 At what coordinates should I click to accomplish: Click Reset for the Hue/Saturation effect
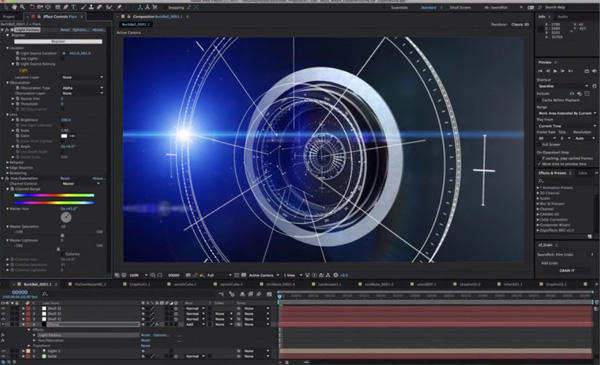(x=65, y=178)
